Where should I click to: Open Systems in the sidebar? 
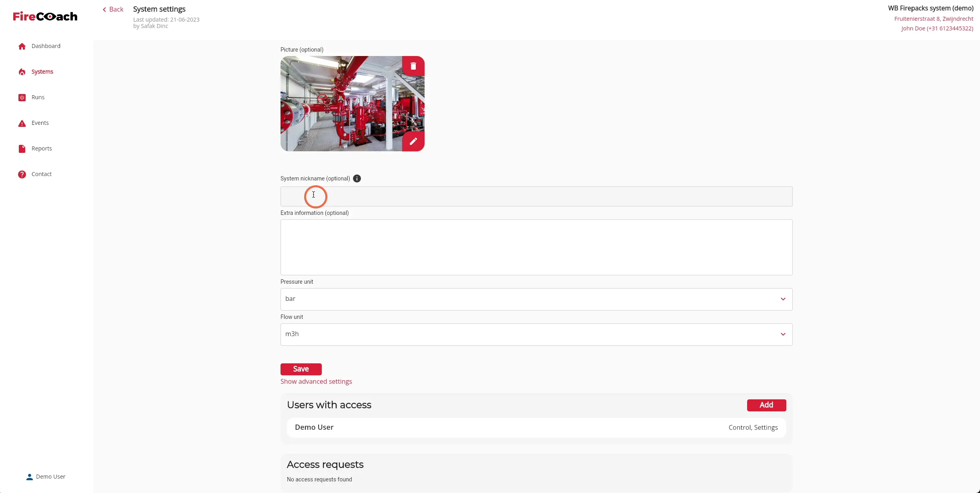(42, 72)
